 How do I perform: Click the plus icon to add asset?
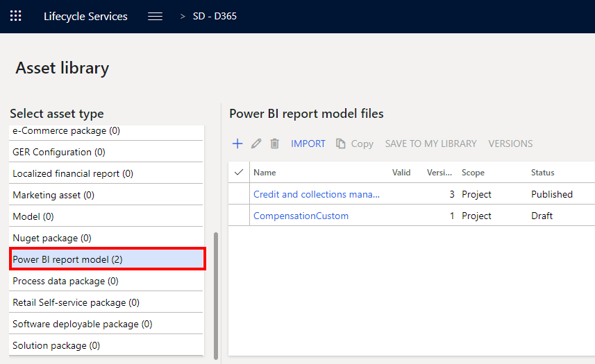pyautogui.click(x=237, y=144)
